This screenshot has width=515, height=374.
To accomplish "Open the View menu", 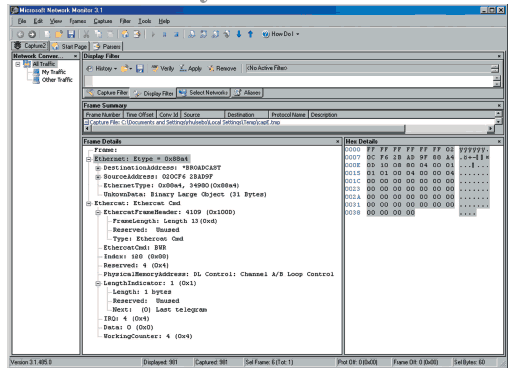I will [x=56, y=21].
